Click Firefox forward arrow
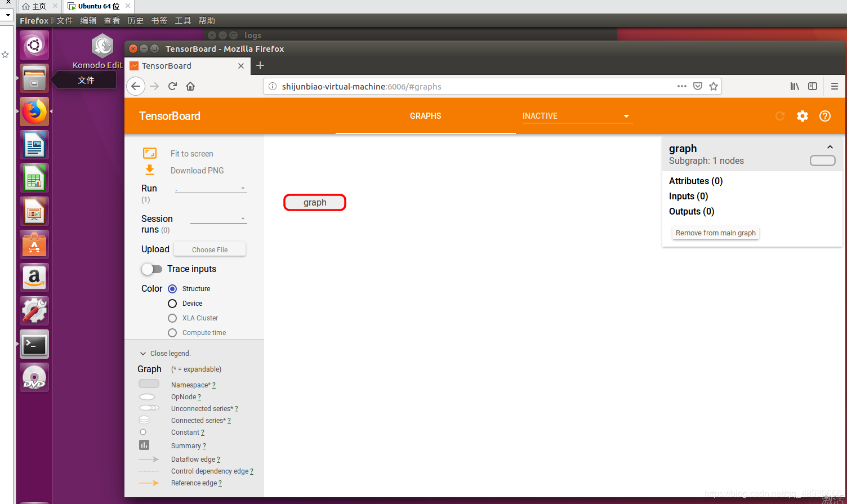Screen dimensions: 847x504 coord(154,86)
